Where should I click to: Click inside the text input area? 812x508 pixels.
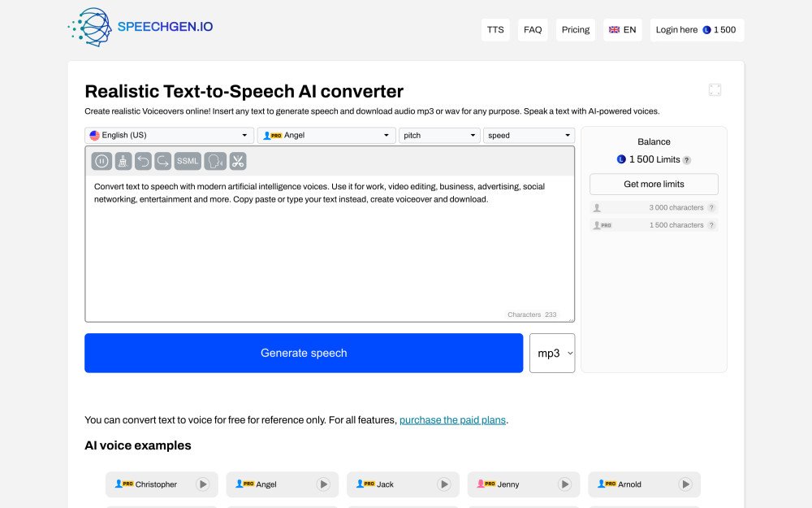pos(325,244)
